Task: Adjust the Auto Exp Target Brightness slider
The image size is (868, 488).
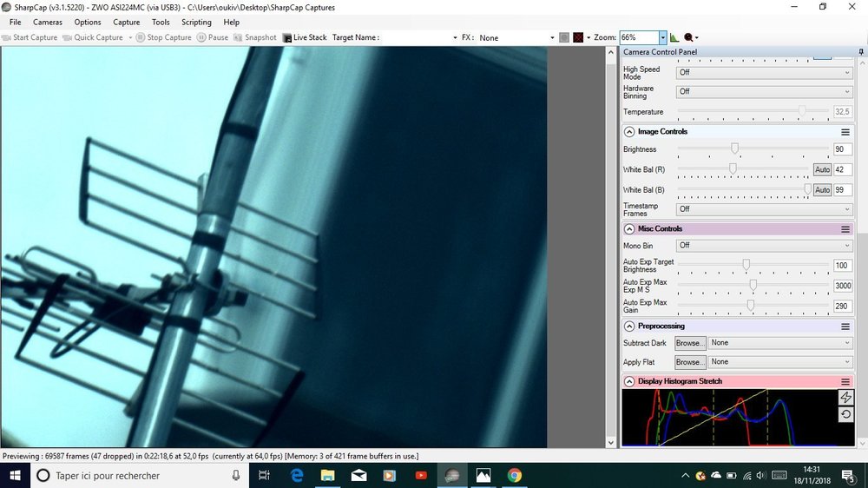Action: [746, 265]
